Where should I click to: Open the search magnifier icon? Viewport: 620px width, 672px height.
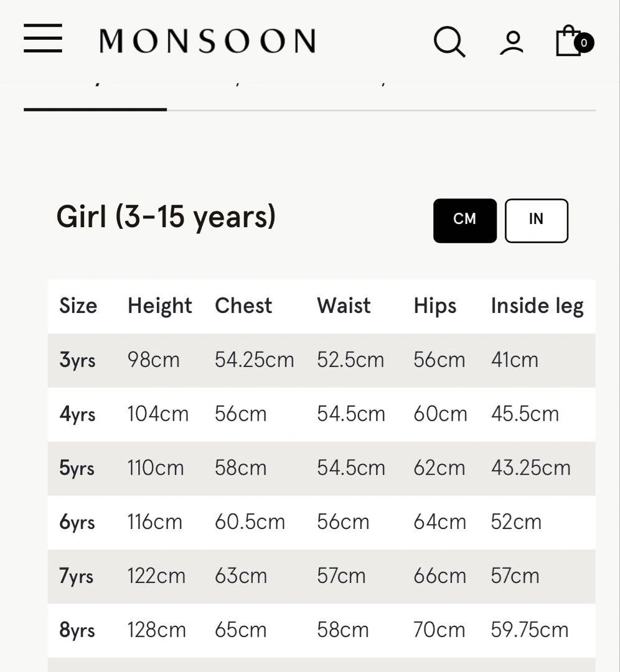click(449, 42)
